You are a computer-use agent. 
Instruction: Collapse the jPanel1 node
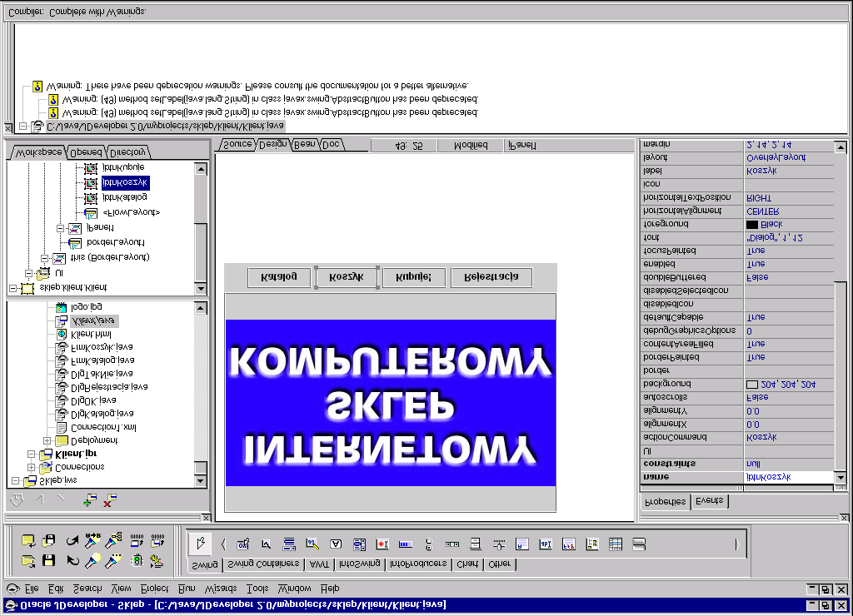point(60,228)
